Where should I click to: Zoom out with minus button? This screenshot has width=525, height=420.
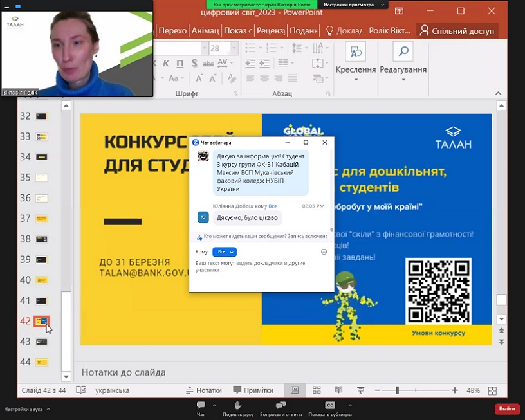coord(377,390)
